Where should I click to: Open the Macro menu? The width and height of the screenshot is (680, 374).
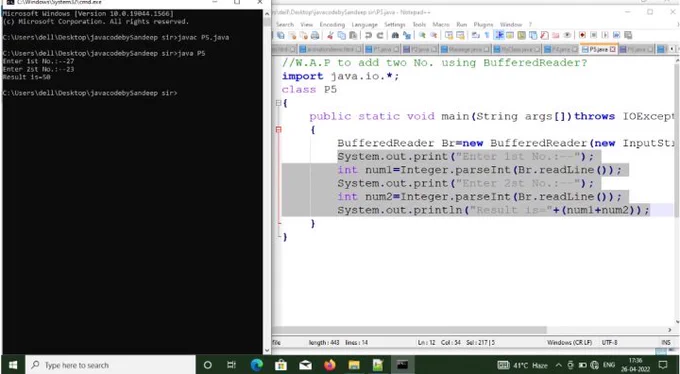[x=441, y=24]
